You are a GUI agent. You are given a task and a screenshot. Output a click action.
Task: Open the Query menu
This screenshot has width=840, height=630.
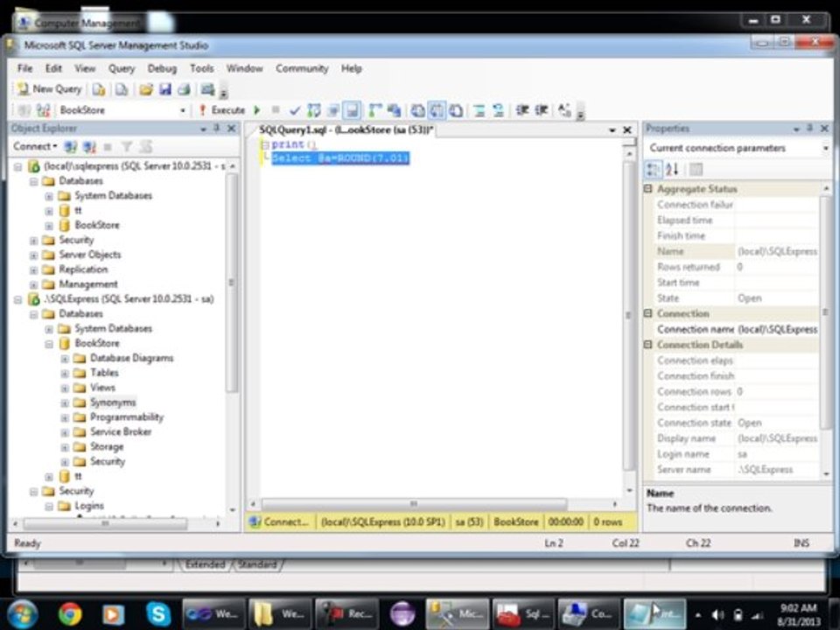click(122, 68)
